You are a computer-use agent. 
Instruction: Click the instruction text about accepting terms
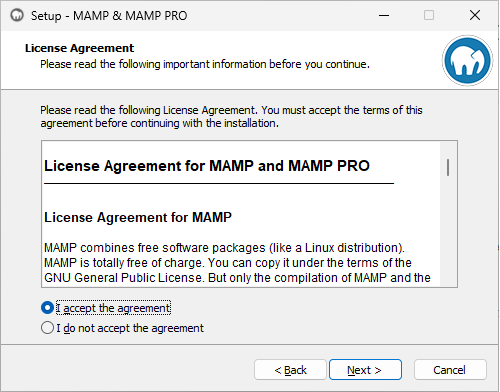[231, 117]
